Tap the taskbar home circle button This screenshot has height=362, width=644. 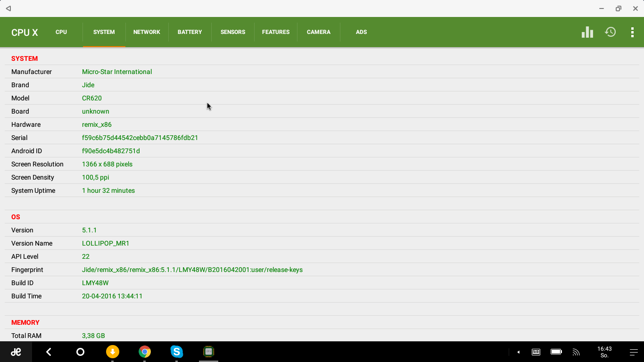(80, 352)
